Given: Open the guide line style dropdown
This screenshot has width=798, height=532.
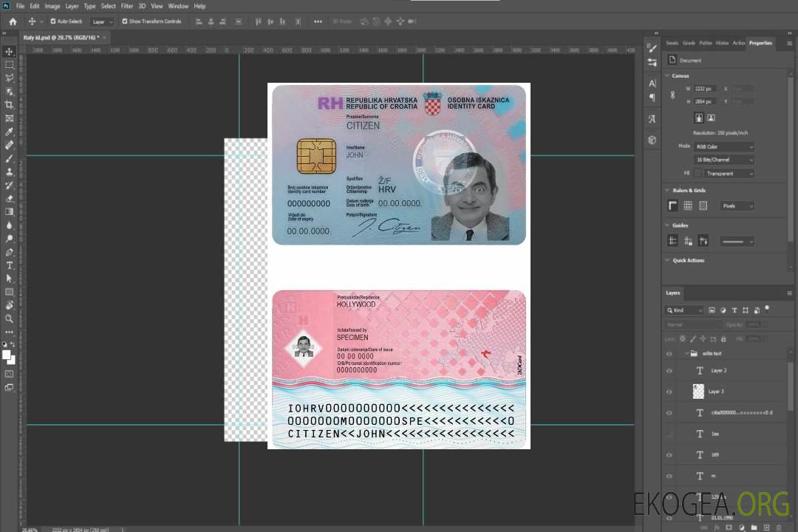Looking at the screenshot, I should (x=737, y=242).
